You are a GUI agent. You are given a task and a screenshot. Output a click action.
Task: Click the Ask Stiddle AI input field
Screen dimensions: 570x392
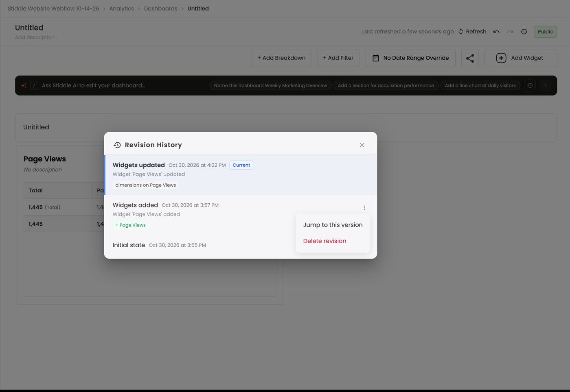[123, 85]
